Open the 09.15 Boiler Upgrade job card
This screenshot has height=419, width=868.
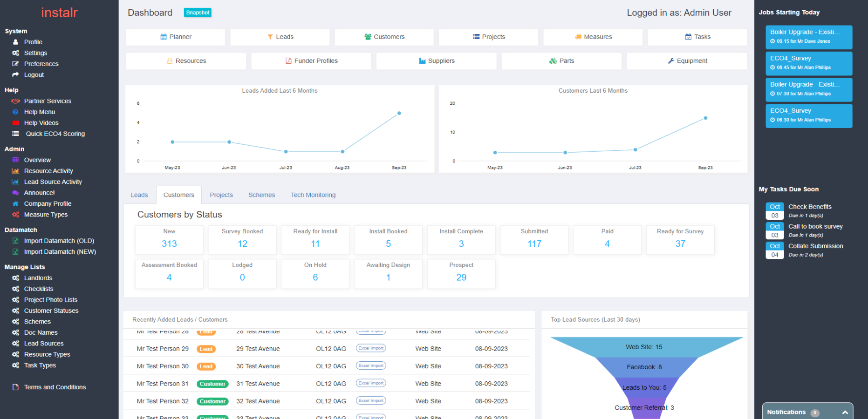808,37
